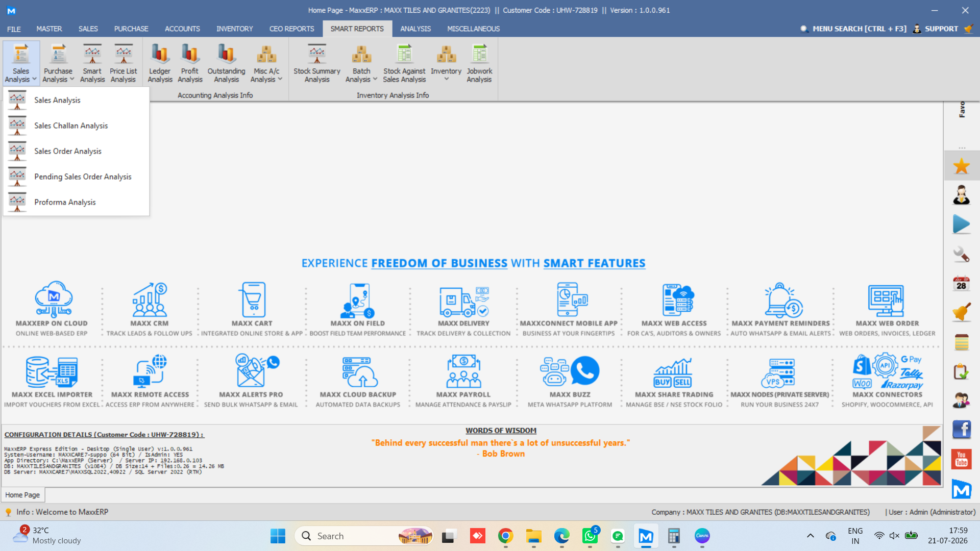This screenshot has width=980, height=551.
Task: Open the FILE menu
Action: tap(14, 29)
